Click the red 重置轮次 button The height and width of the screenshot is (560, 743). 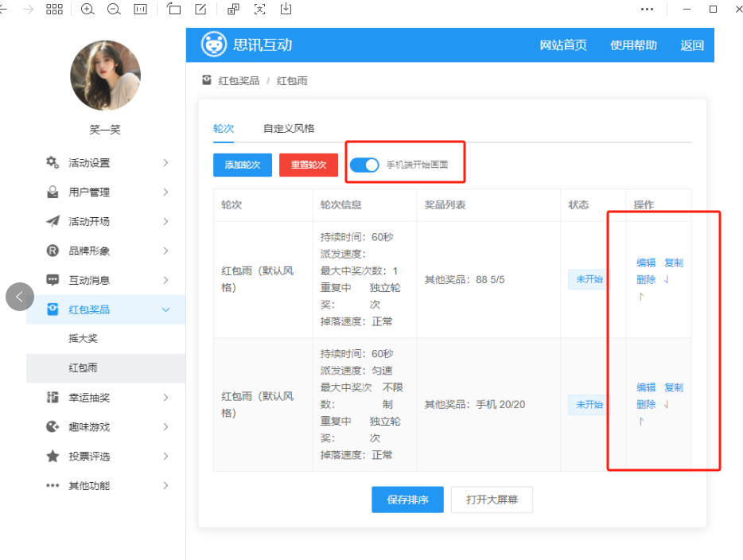(x=309, y=165)
